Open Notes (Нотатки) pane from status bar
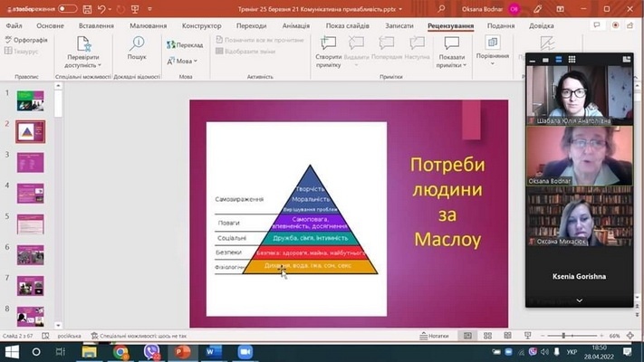Image resolution: width=644 pixels, height=362 pixels. pos(434,336)
